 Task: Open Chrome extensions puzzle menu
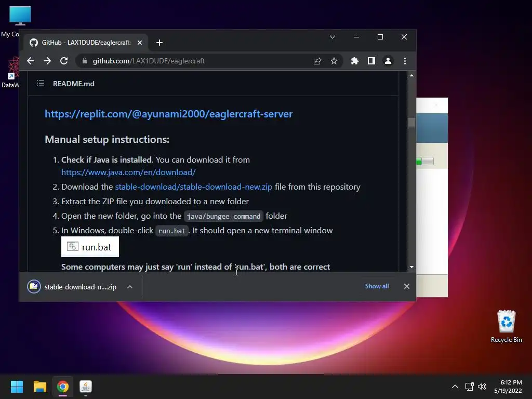[x=354, y=61]
